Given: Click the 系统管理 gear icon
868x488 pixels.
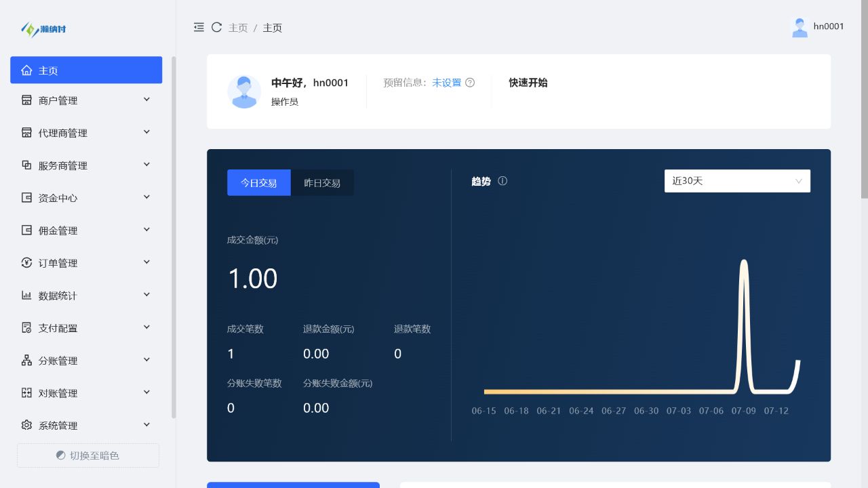Looking at the screenshot, I should click(26, 426).
